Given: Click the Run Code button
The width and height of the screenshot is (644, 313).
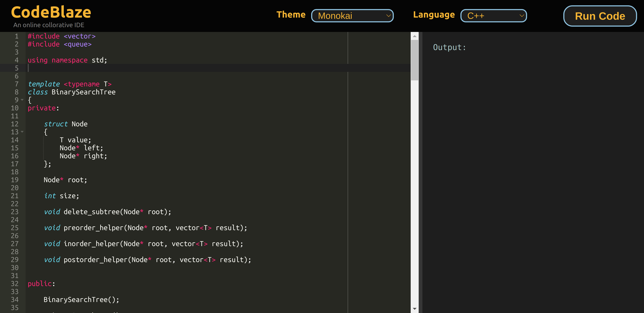Looking at the screenshot, I should [600, 16].
